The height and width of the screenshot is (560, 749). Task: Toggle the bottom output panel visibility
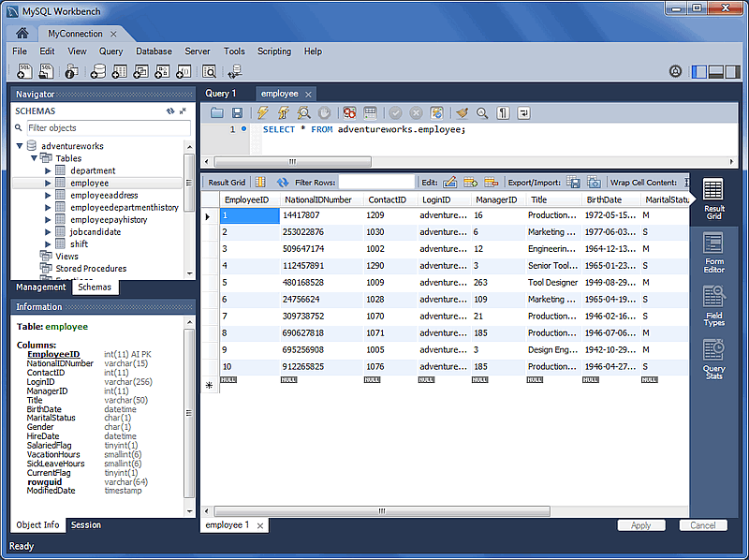click(716, 72)
